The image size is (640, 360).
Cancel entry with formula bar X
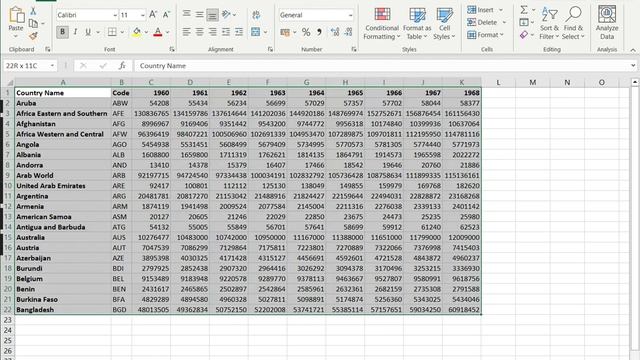coord(83,66)
